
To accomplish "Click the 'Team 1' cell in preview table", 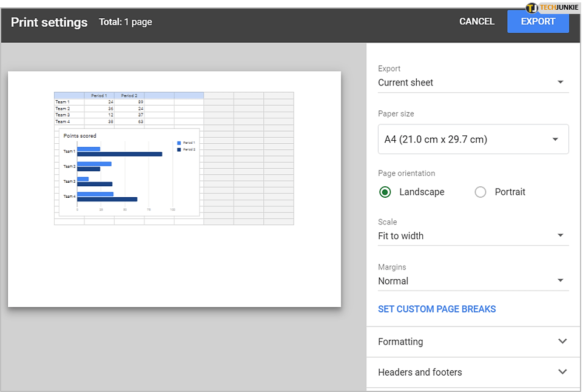I will tap(62, 102).
